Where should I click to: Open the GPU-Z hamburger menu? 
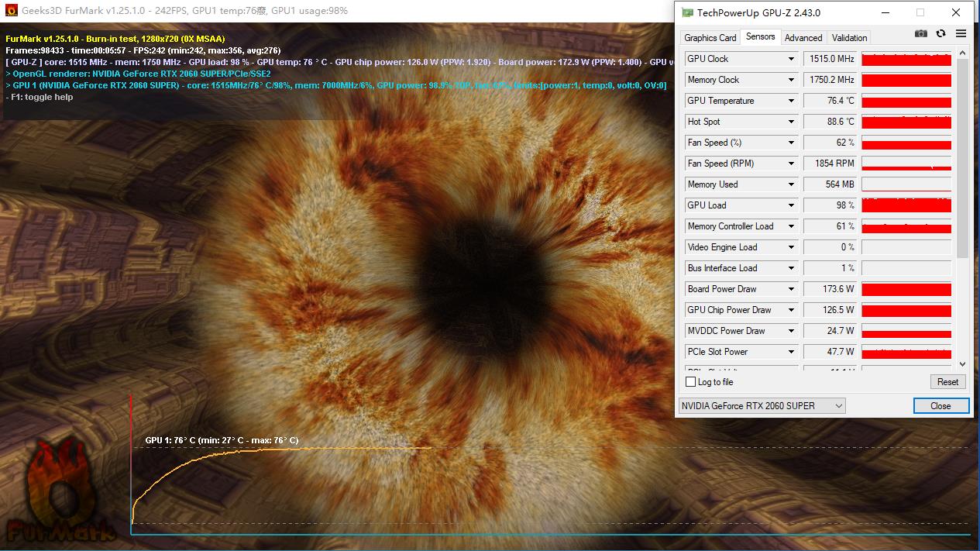(961, 33)
